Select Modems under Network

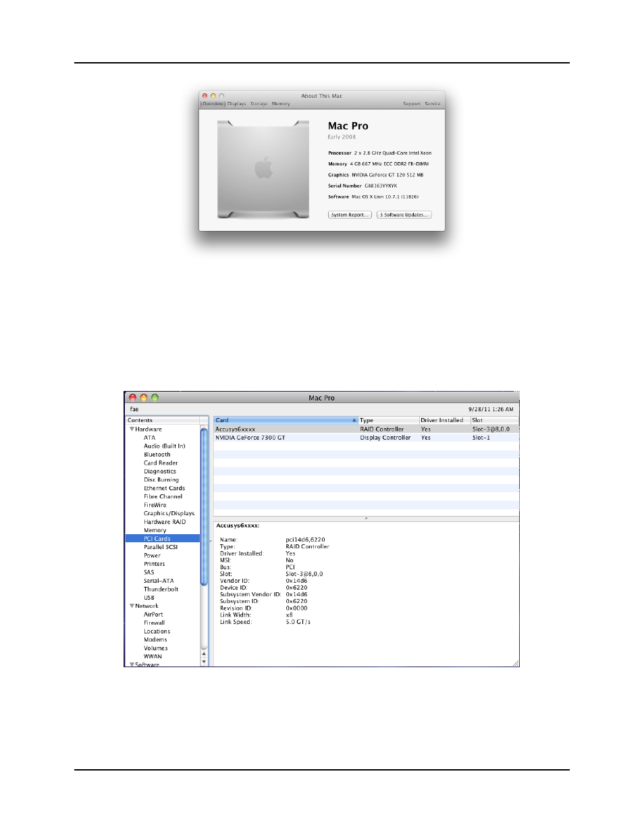point(155,640)
